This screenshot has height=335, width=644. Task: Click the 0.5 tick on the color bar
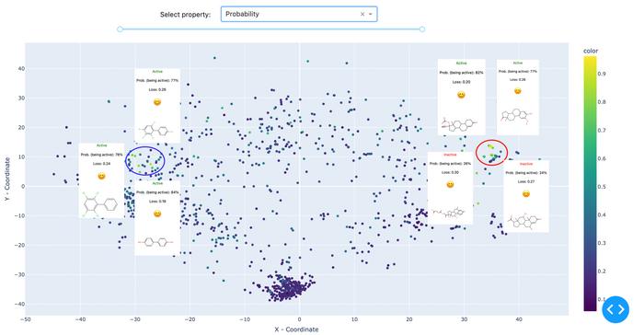point(602,187)
